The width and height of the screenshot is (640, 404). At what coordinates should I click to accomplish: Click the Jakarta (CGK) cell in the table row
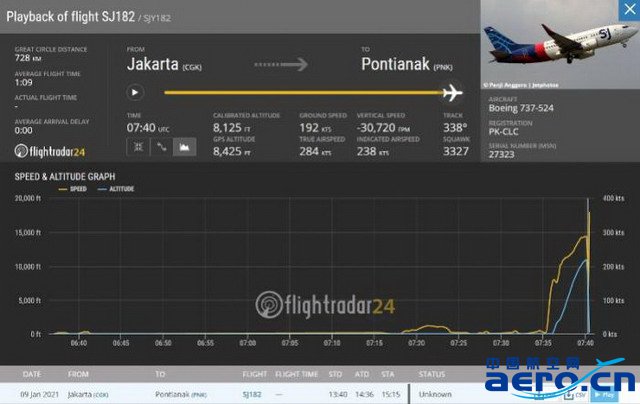tap(88, 395)
